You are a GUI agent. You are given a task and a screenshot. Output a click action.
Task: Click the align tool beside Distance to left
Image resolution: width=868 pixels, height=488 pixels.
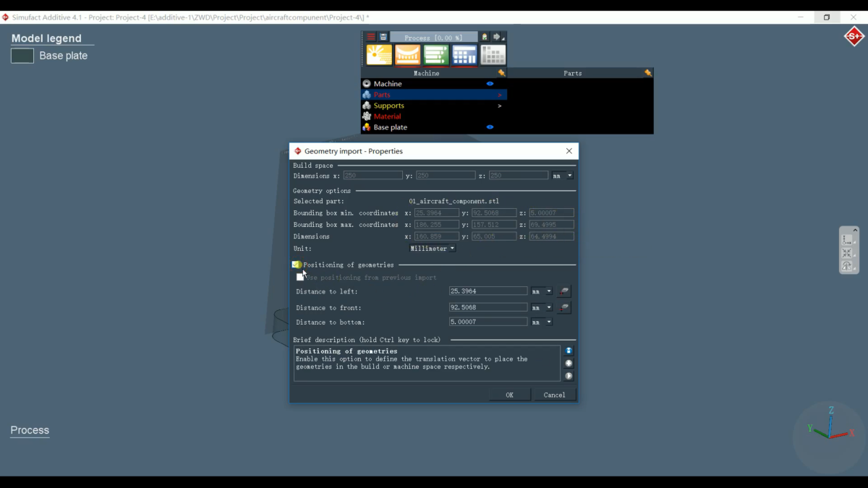point(564,291)
